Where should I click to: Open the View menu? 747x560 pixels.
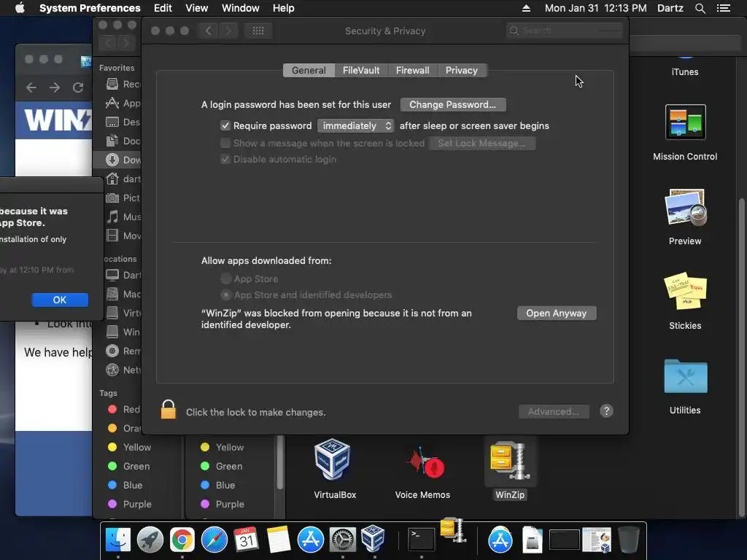(197, 8)
